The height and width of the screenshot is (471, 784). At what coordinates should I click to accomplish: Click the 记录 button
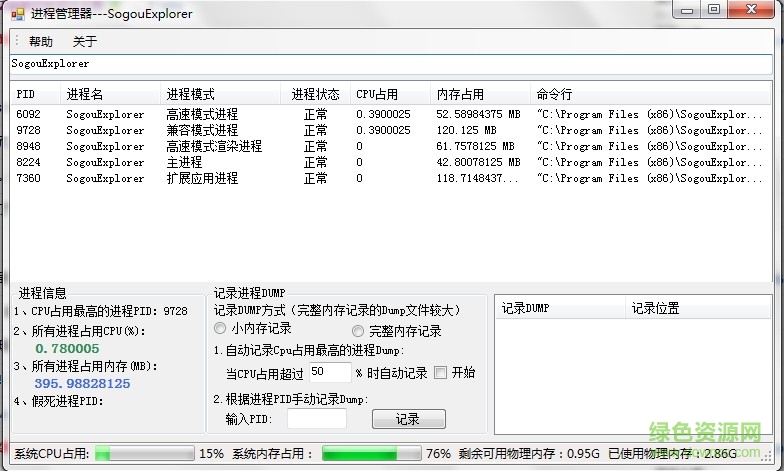click(408, 419)
